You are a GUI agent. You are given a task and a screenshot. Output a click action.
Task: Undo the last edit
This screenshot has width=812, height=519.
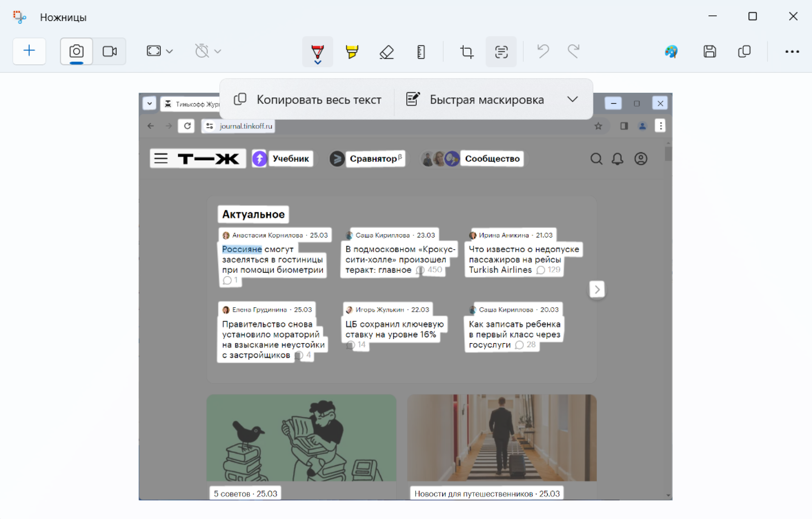click(543, 51)
